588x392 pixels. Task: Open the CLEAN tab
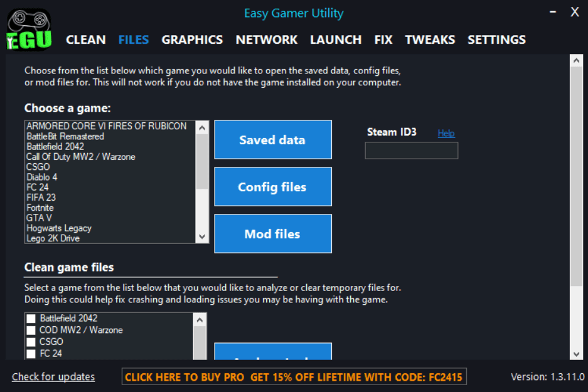click(x=86, y=40)
